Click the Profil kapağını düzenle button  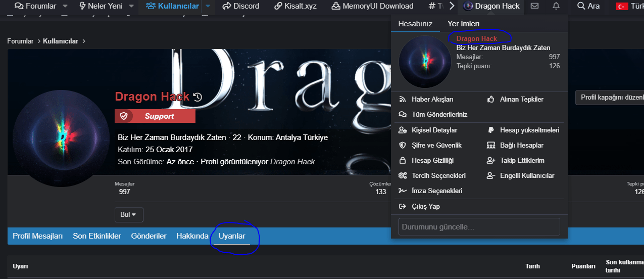[610, 98]
